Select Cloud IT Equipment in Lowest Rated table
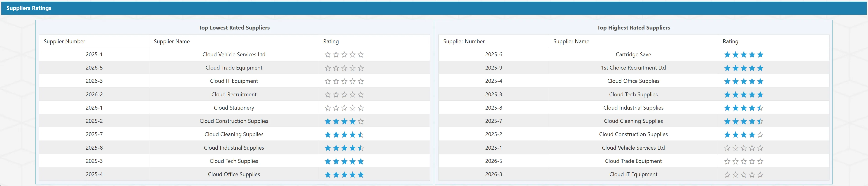 234,81
